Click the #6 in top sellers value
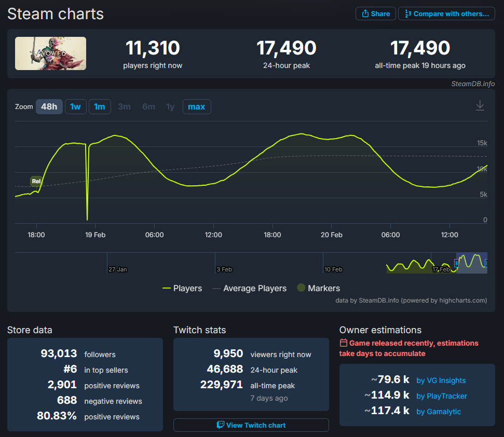 pyautogui.click(x=71, y=369)
